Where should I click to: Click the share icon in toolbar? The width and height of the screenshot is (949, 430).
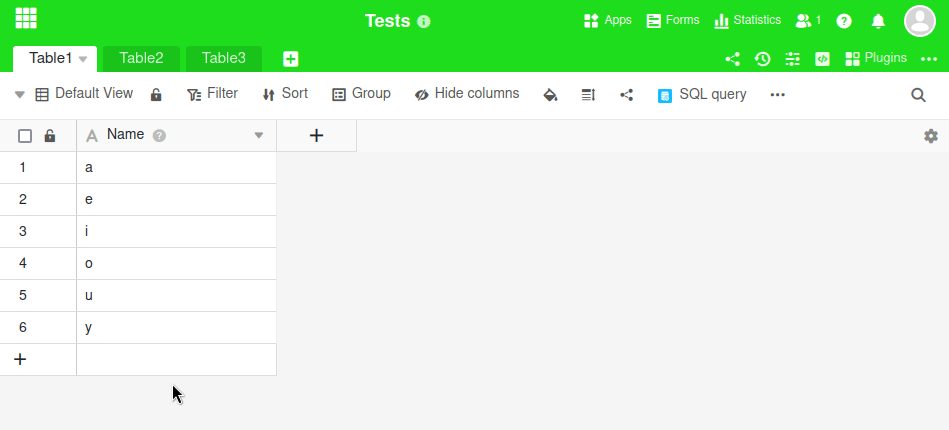coord(627,95)
